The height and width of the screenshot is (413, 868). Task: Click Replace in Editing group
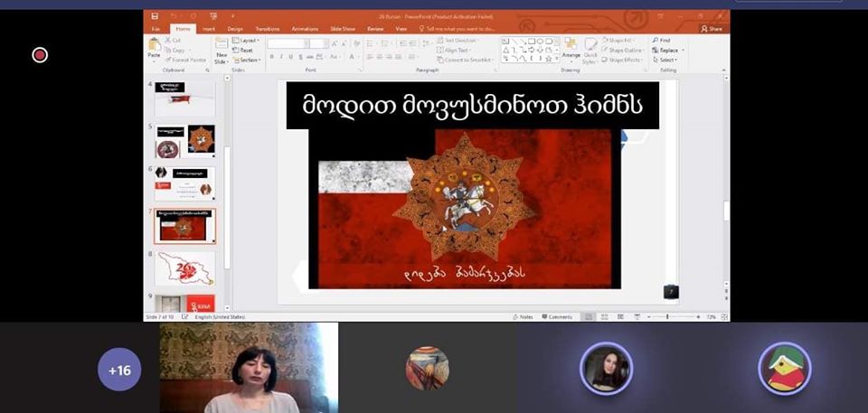[667, 50]
